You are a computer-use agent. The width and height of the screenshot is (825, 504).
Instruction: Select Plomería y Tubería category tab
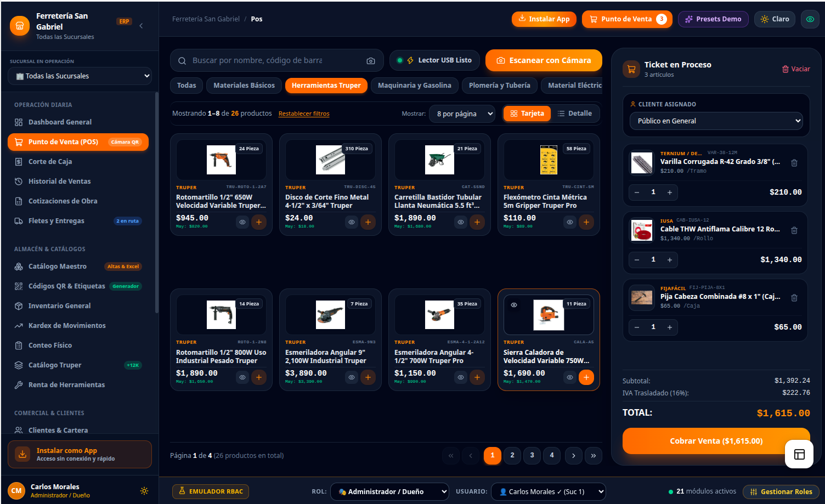pyautogui.click(x=500, y=86)
